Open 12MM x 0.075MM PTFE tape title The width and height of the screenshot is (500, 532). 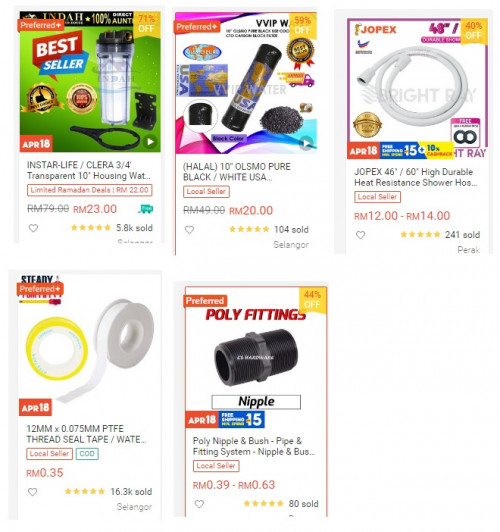click(x=86, y=434)
